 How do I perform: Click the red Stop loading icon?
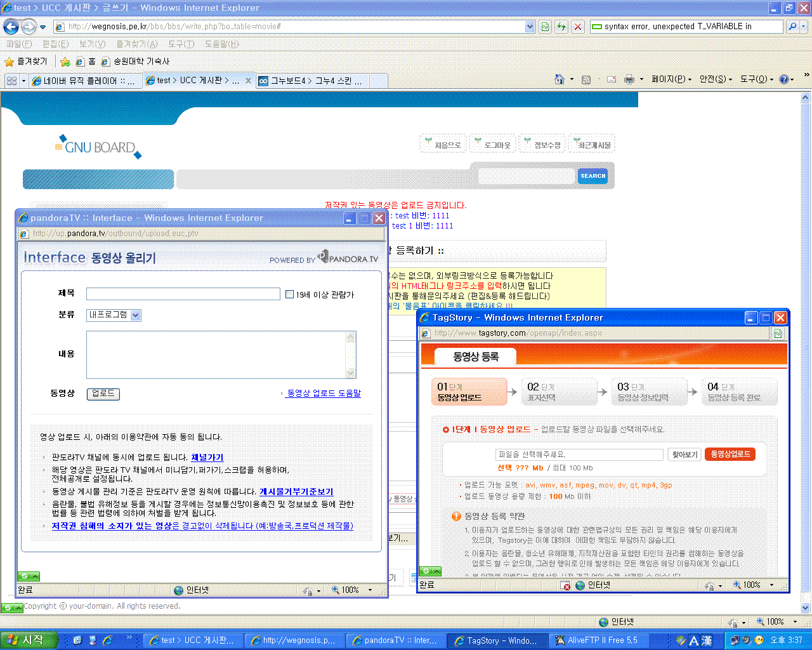pyautogui.click(x=577, y=27)
